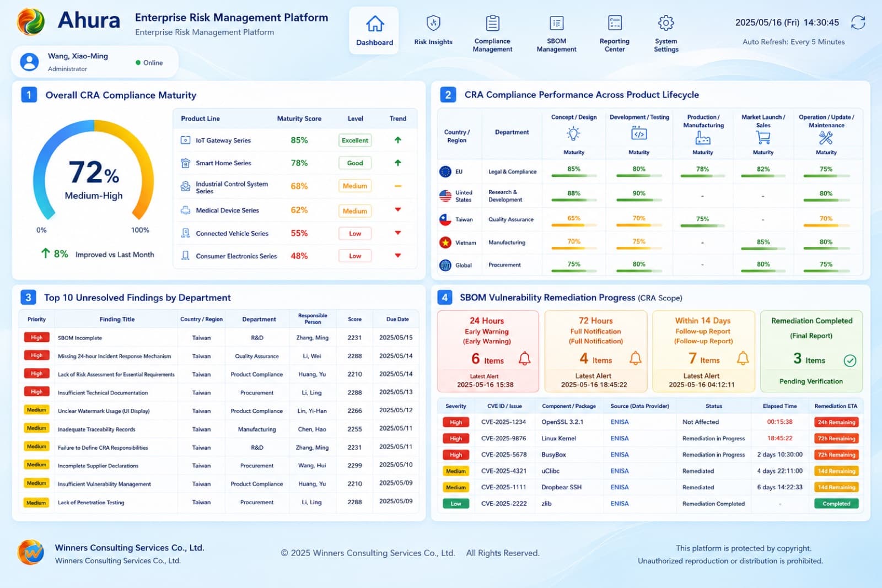Click the Development / Testing code icon
Viewport: 882px width, 588px height.
click(639, 134)
